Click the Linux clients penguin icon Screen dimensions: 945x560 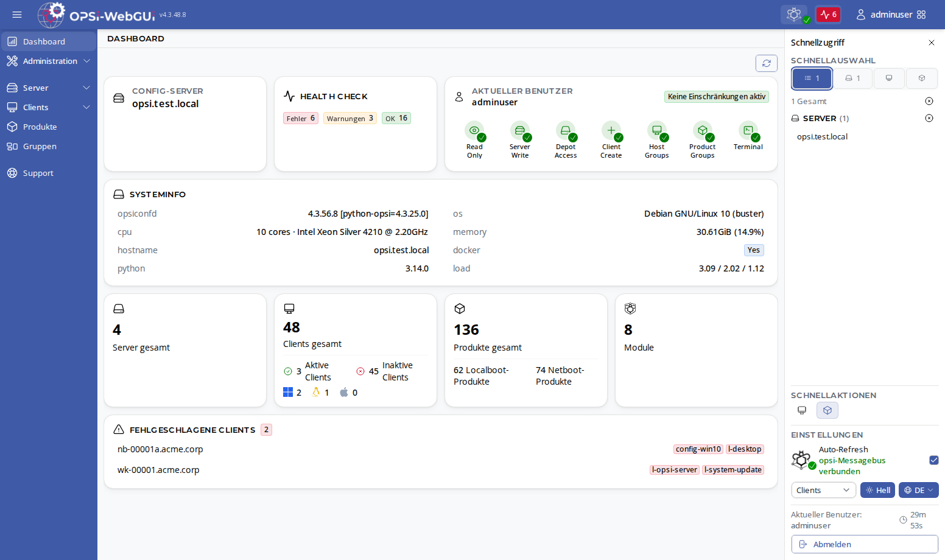click(x=316, y=392)
